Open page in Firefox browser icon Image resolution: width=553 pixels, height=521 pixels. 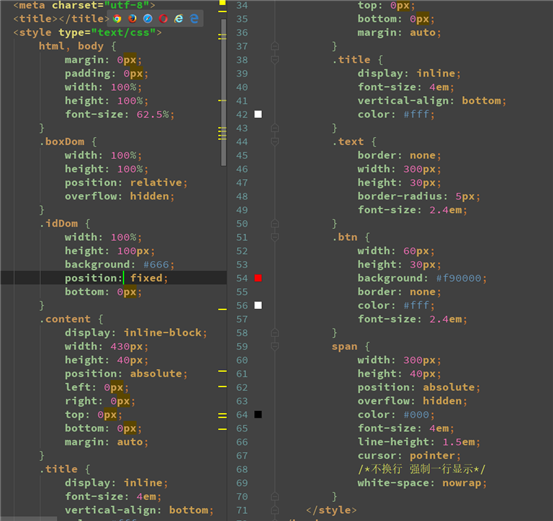point(133,19)
